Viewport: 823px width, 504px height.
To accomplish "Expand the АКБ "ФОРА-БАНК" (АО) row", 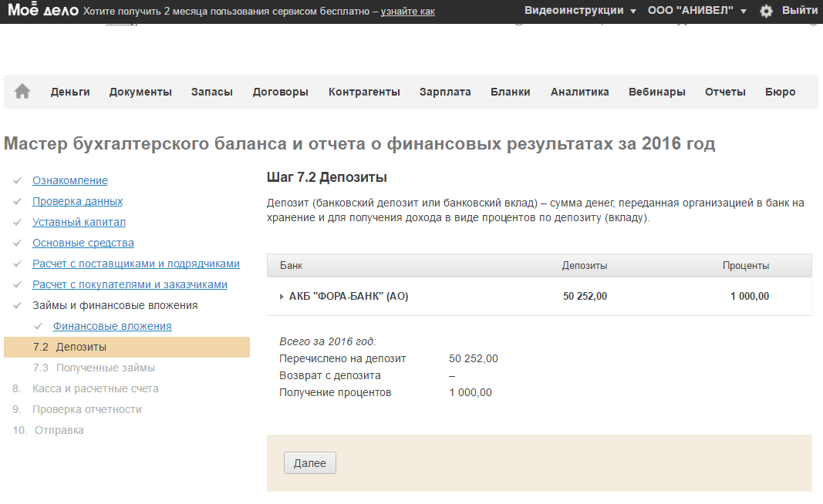I will point(282,297).
